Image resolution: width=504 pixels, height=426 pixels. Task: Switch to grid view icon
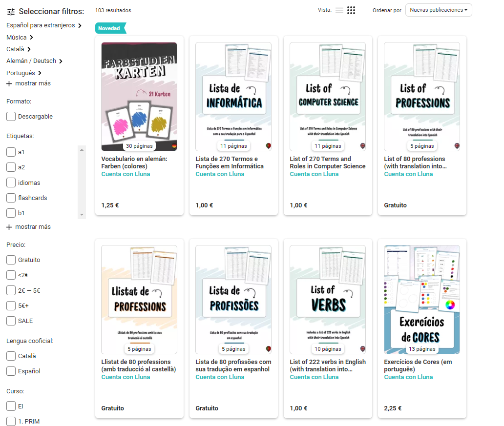[x=351, y=10]
